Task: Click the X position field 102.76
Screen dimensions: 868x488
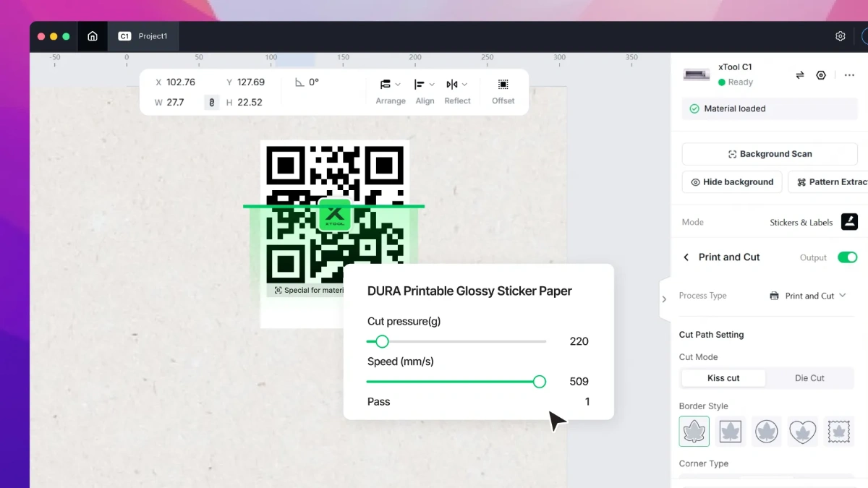Action: [x=181, y=82]
